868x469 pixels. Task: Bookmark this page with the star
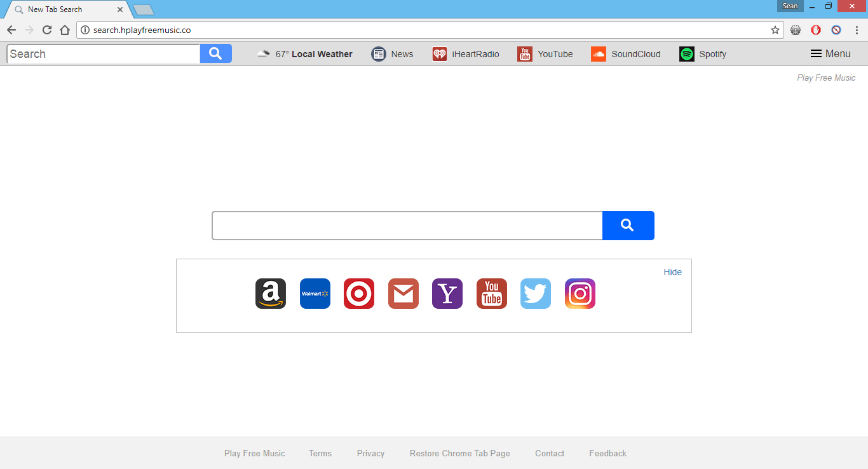[x=775, y=30]
